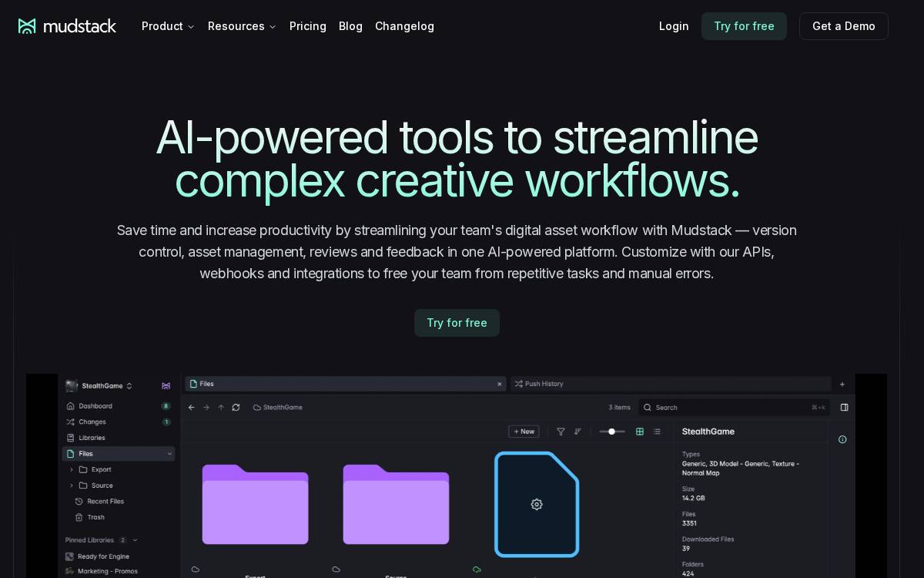Viewport: 924px width, 578px height.
Task: Open the Changes sidebar item
Action: click(92, 422)
